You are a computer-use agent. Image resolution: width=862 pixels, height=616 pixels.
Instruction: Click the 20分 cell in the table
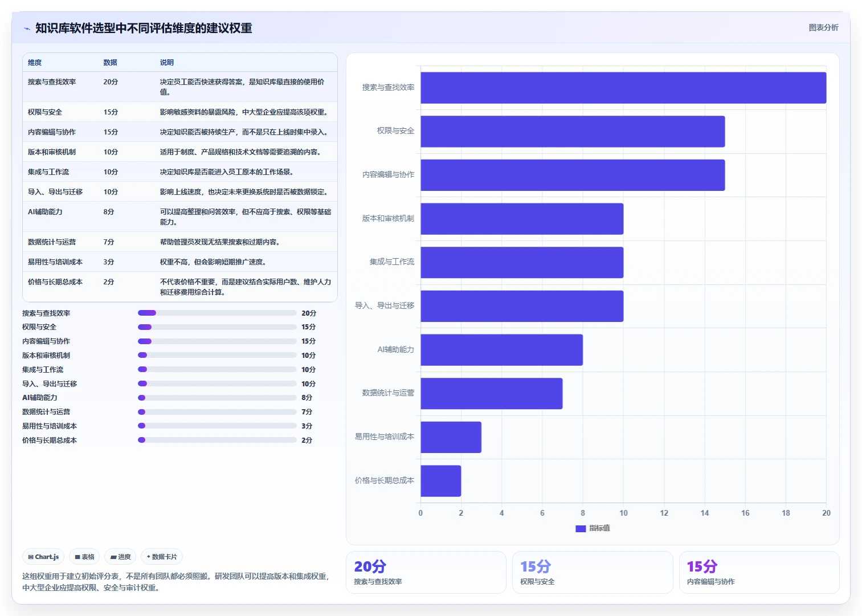111,82
